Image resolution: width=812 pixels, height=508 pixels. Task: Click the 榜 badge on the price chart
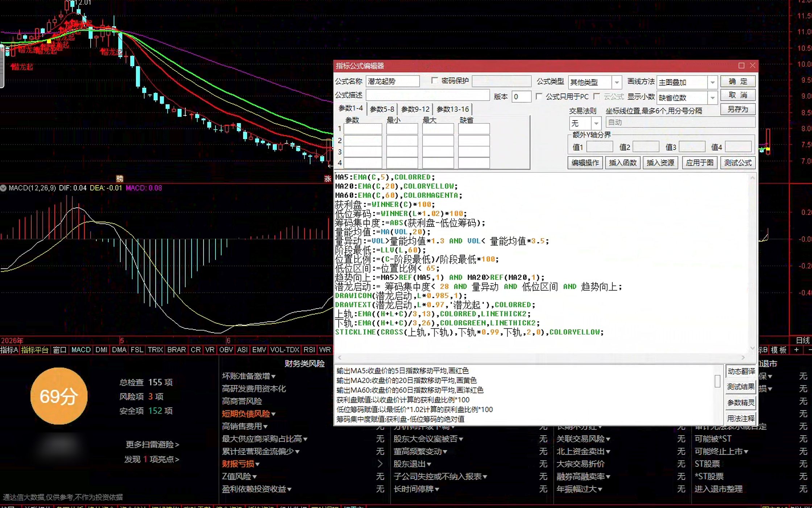pos(120,178)
